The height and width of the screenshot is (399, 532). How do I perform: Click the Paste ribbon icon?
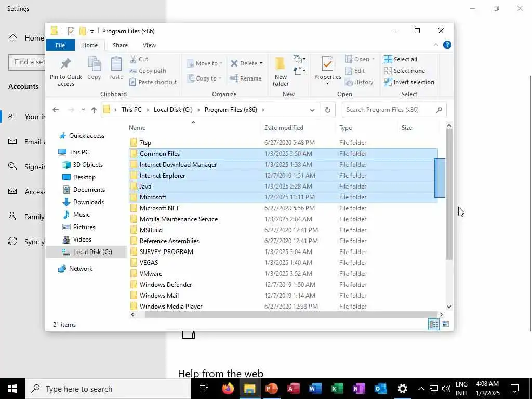(x=116, y=68)
